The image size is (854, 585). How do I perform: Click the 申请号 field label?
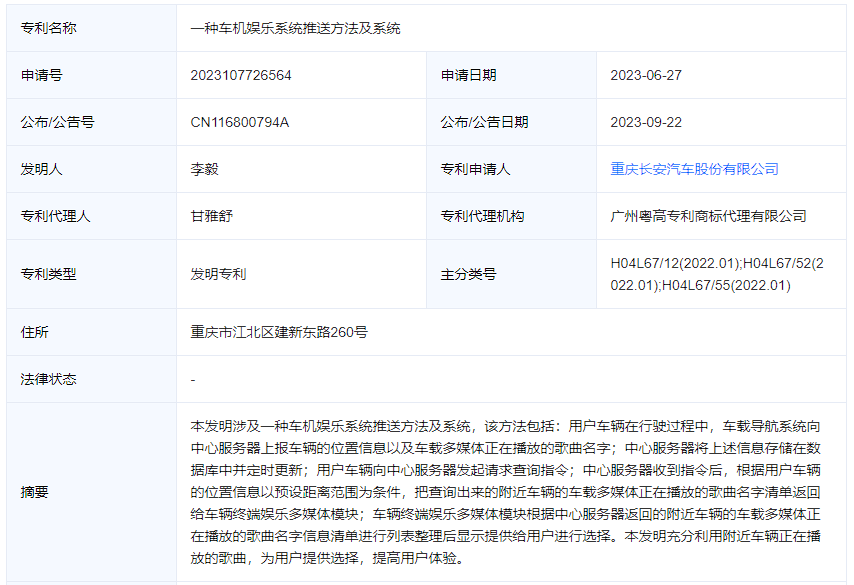41,75
